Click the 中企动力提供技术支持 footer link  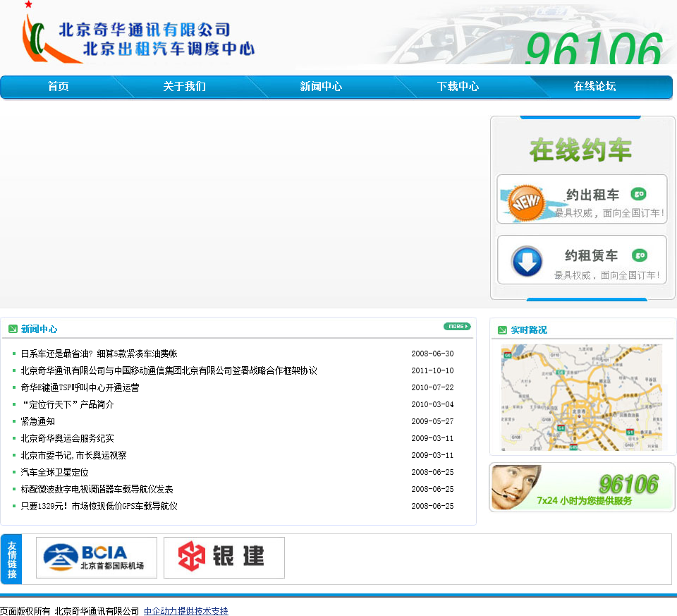(186, 611)
